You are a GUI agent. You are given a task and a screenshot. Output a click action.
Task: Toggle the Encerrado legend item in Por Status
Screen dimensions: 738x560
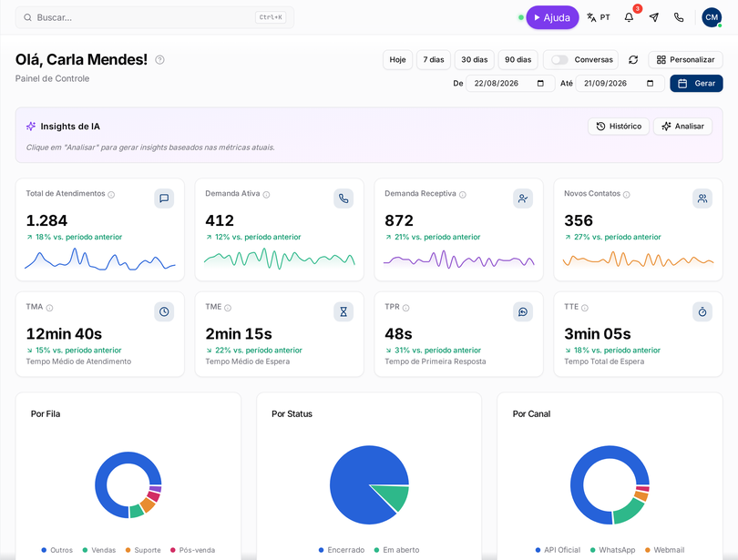(x=342, y=550)
